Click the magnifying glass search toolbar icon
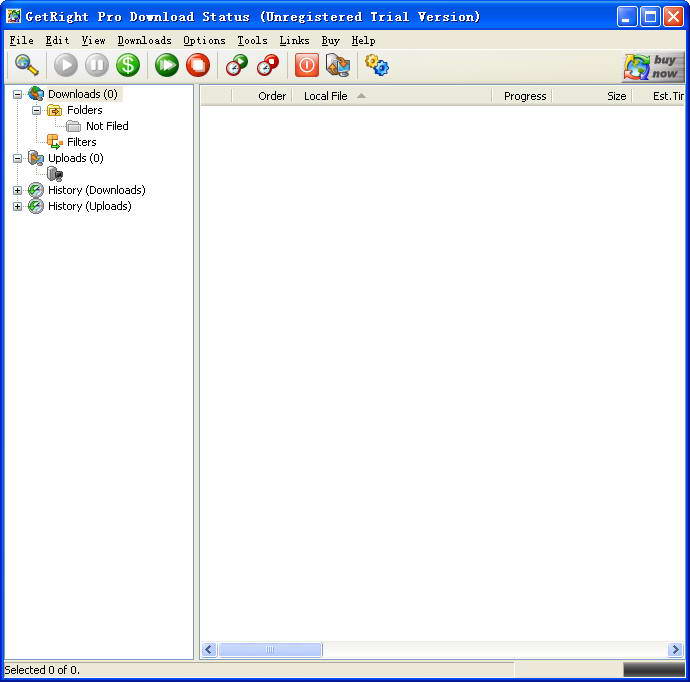690x682 pixels. pyautogui.click(x=27, y=66)
